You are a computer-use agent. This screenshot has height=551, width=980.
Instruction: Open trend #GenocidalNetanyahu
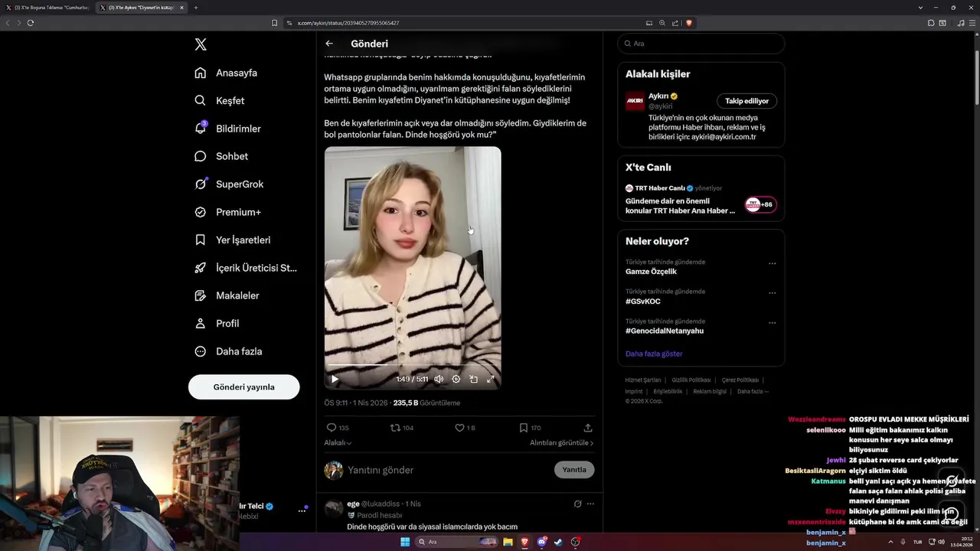point(665,331)
